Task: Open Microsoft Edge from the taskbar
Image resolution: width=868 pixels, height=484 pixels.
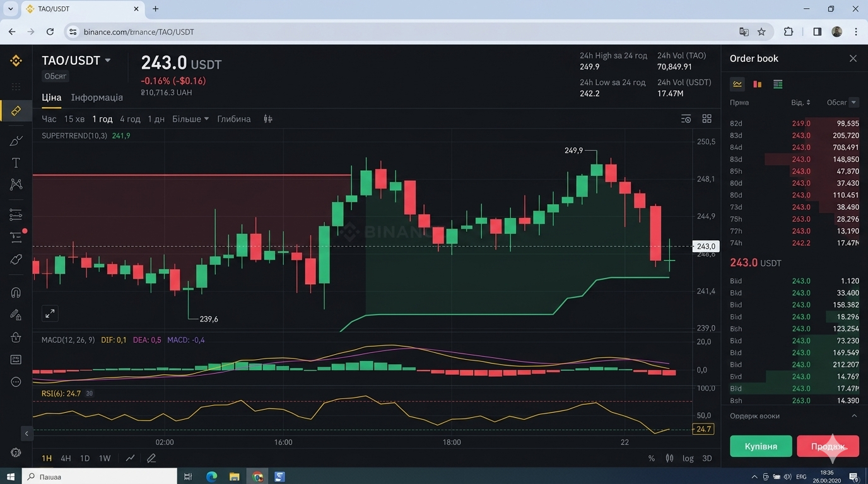Action: pyautogui.click(x=211, y=476)
